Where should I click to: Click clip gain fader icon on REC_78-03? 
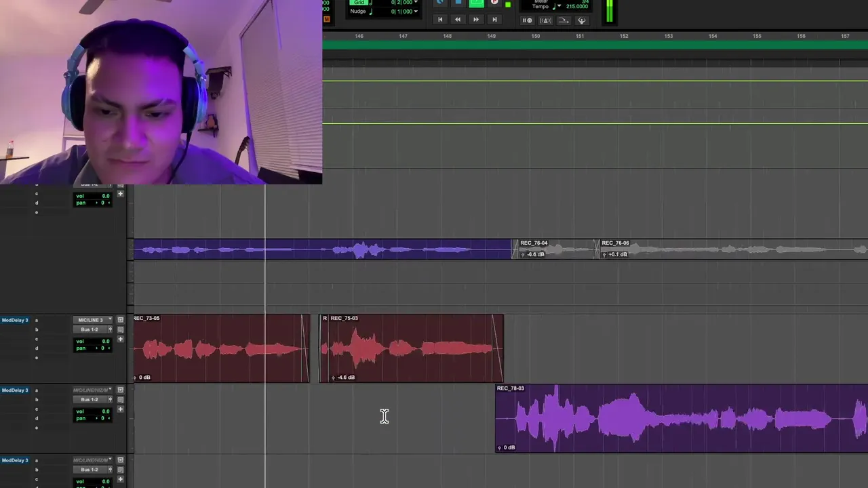(500, 448)
